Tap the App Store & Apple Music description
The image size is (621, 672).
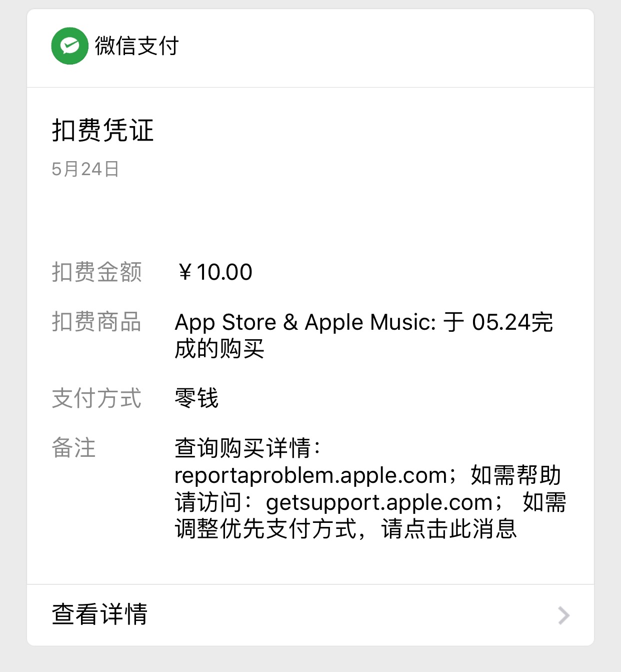coord(363,322)
